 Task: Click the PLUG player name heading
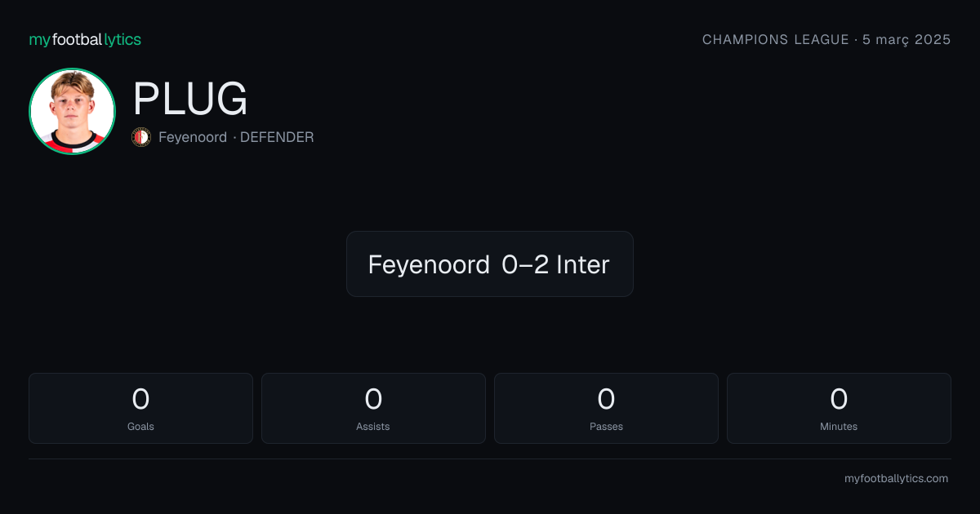click(190, 100)
